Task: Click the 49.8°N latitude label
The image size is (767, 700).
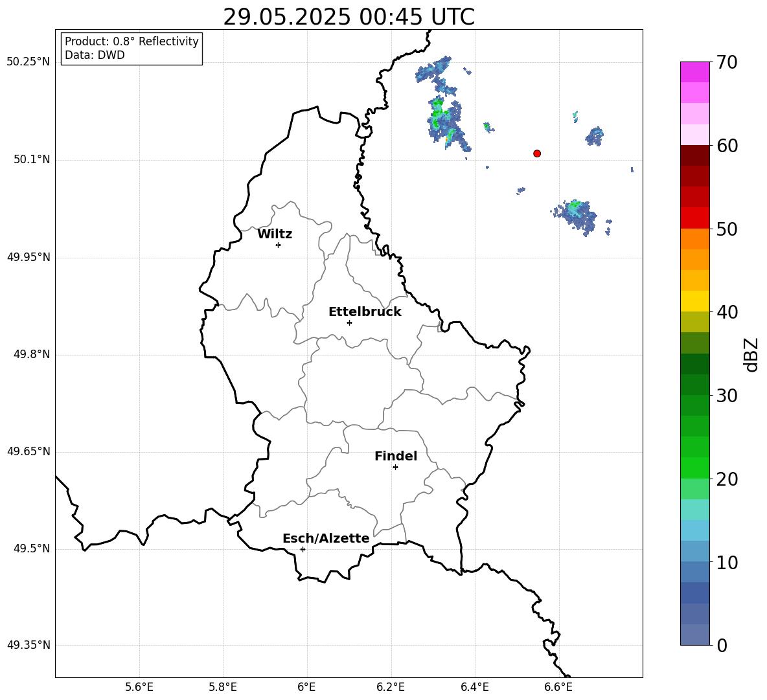Action: click(x=32, y=354)
